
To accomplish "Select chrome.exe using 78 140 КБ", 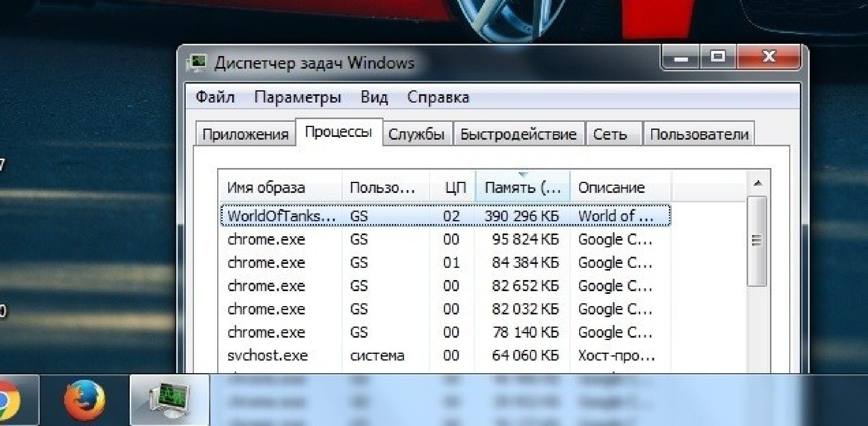I will click(445, 333).
